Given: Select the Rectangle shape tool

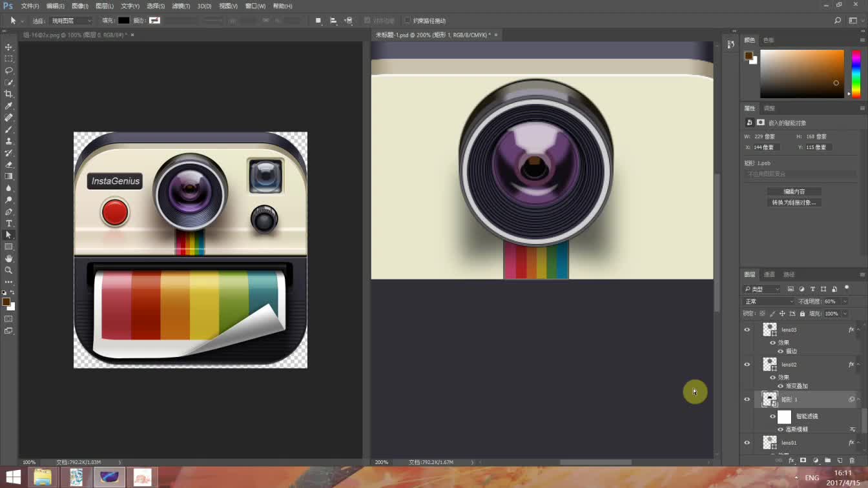Looking at the screenshot, I should pyautogui.click(x=8, y=247).
